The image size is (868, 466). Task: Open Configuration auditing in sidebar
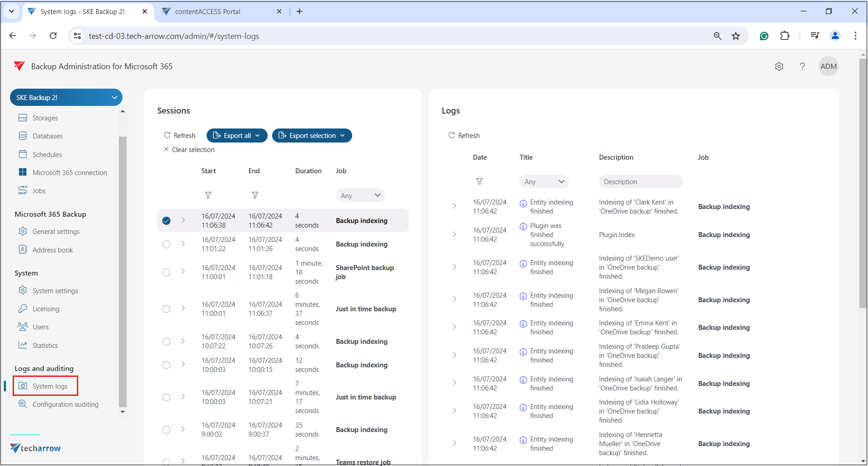click(x=65, y=404)
